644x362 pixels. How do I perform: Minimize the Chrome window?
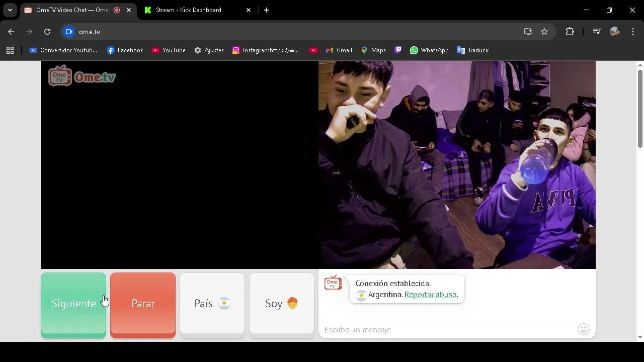586,10
